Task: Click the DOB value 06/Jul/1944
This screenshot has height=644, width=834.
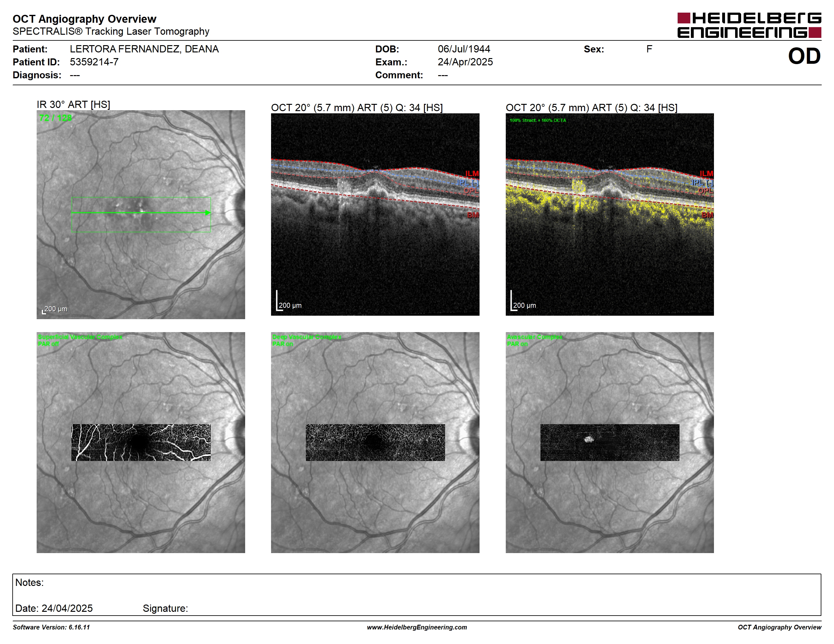Action: [463, 49]
